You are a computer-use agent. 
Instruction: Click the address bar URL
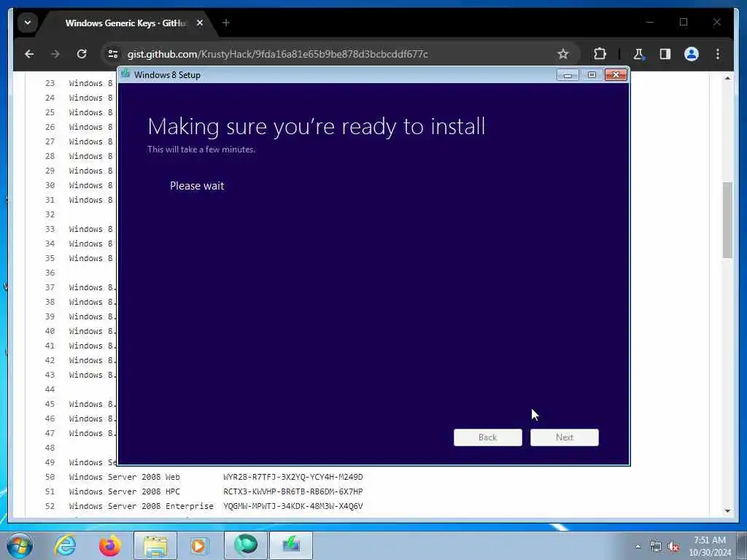278,54
